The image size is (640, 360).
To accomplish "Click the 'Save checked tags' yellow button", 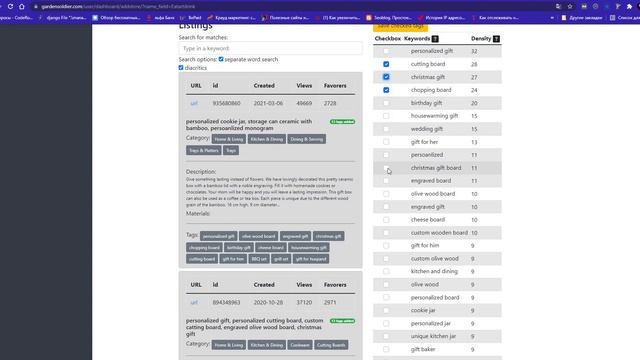I will 400,27.
